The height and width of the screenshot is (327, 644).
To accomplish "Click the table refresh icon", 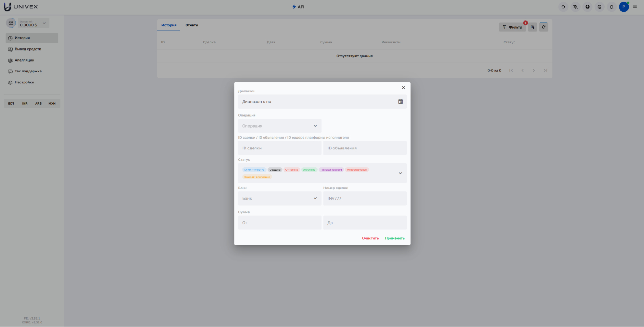I will [x=543, y=27].
